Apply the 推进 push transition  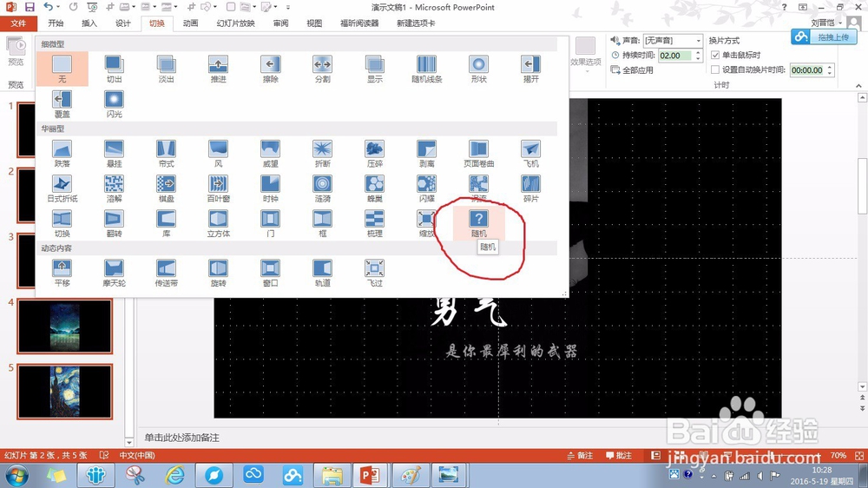[218, 69]
